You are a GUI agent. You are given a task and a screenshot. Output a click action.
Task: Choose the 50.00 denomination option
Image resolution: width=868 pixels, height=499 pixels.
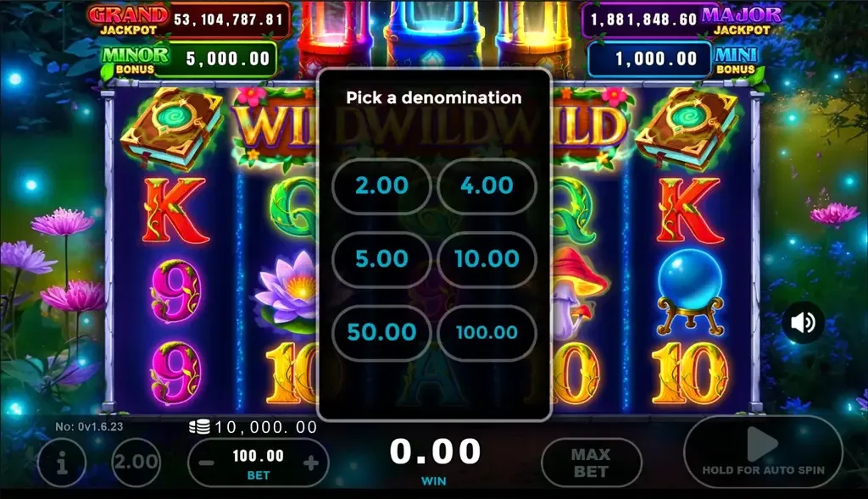point(381,332)
